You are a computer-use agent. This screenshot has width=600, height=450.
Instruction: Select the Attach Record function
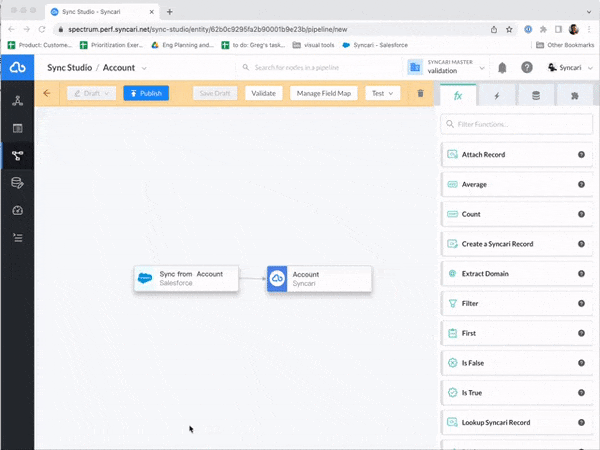click(x=517, y=155)
